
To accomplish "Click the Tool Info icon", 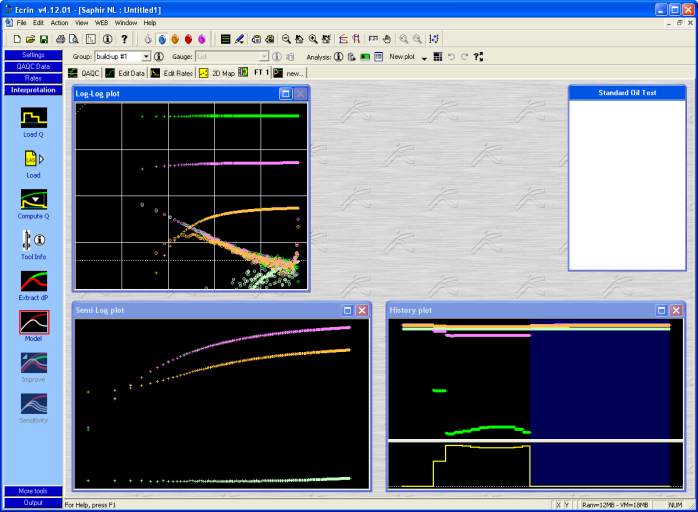I will 33,240.
